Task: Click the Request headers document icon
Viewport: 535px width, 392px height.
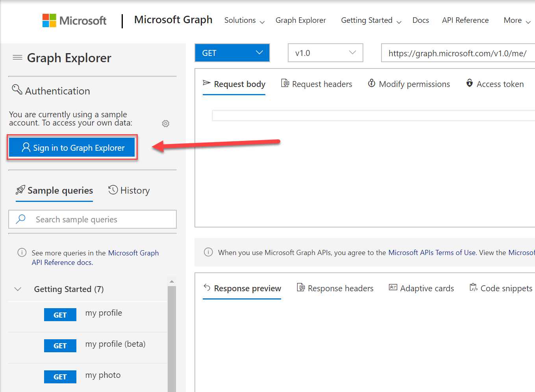Action: (x=285, y=83)
